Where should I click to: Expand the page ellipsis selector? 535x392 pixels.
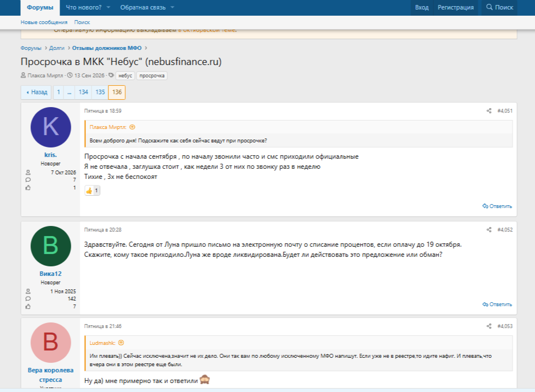point(69,93)
